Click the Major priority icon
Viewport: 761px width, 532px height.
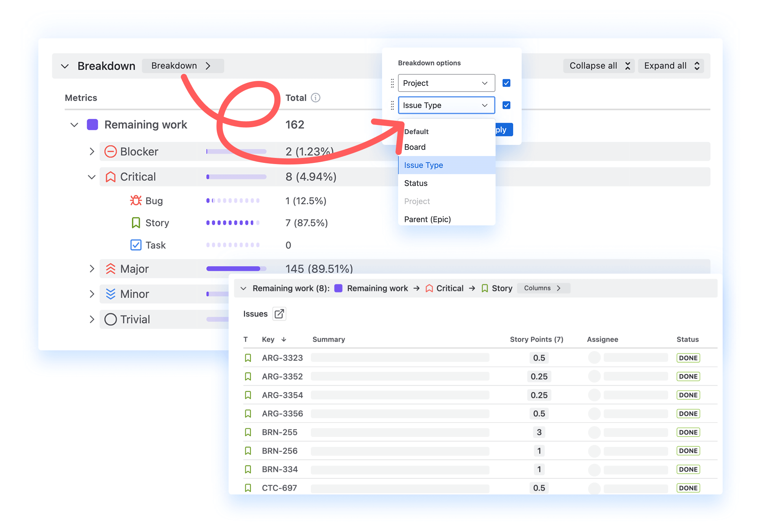click(x=110, y=269)
